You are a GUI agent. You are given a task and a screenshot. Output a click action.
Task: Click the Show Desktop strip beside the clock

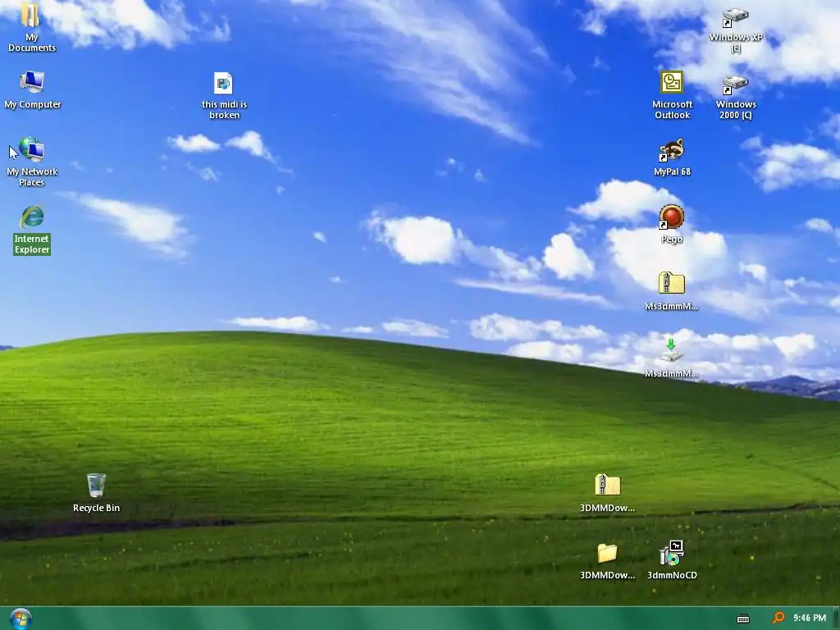pyautogui.click(x=836, y=619)
